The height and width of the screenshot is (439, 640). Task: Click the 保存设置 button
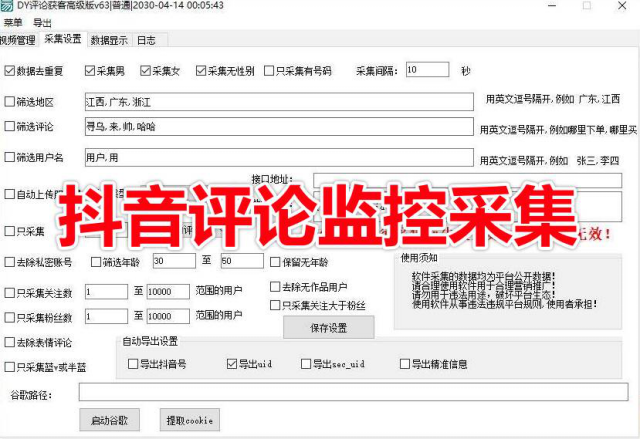pyautogui.click(x=328, y=328)
